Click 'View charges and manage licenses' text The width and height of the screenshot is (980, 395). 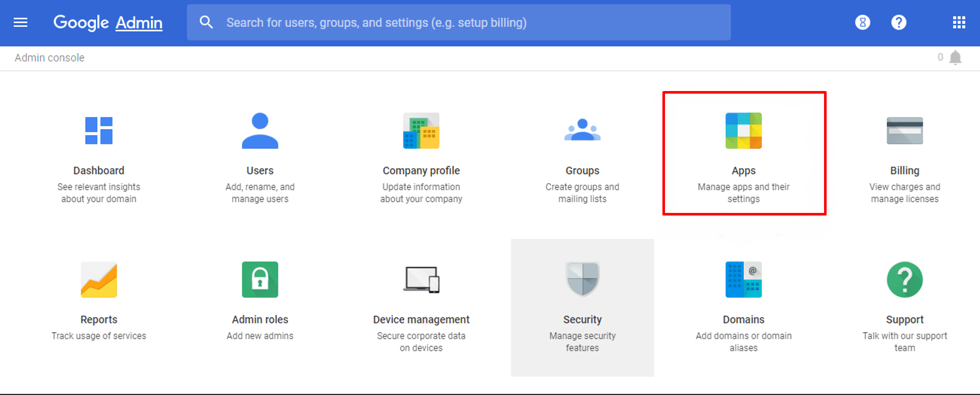[905, 193]
